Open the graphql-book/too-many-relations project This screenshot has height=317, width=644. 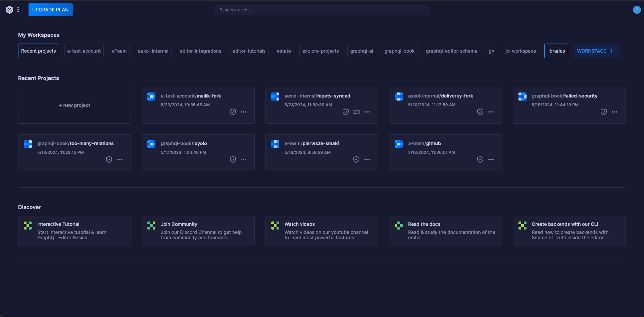tap(75, 153)
